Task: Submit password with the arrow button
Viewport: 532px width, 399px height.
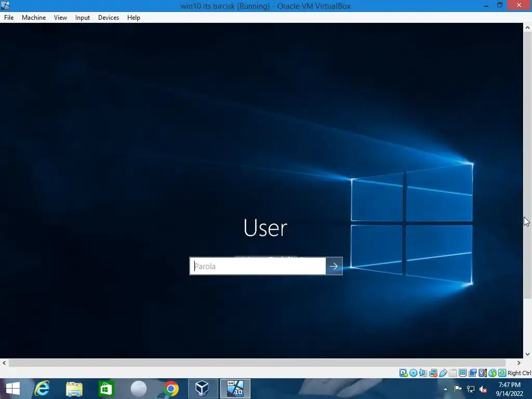Action: click(334, 267)
